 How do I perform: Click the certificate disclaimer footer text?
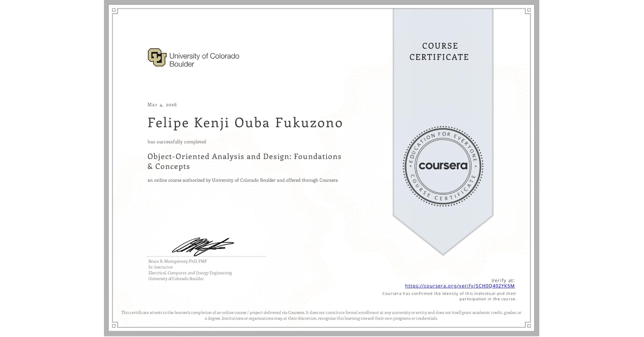(321, 315)
